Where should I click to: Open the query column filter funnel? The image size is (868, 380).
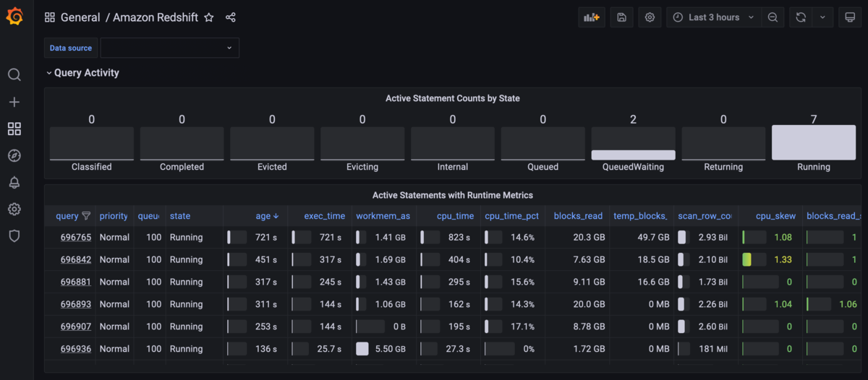(87, 216)
